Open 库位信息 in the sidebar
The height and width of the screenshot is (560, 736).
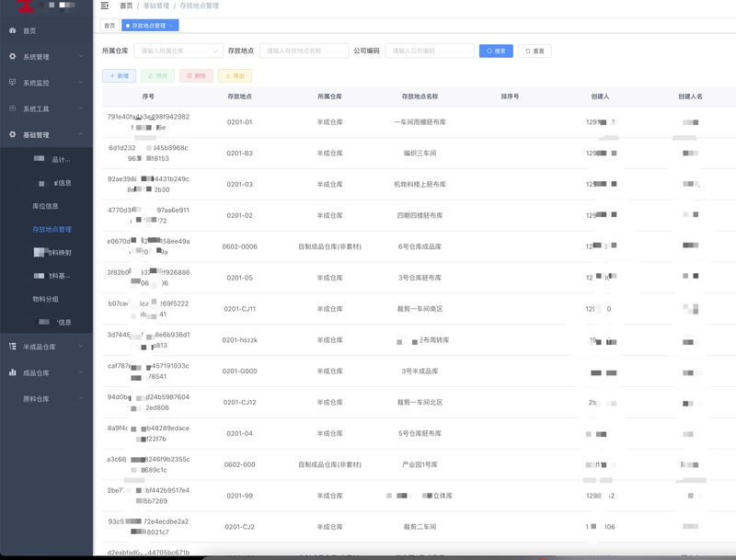pos(45,206)
